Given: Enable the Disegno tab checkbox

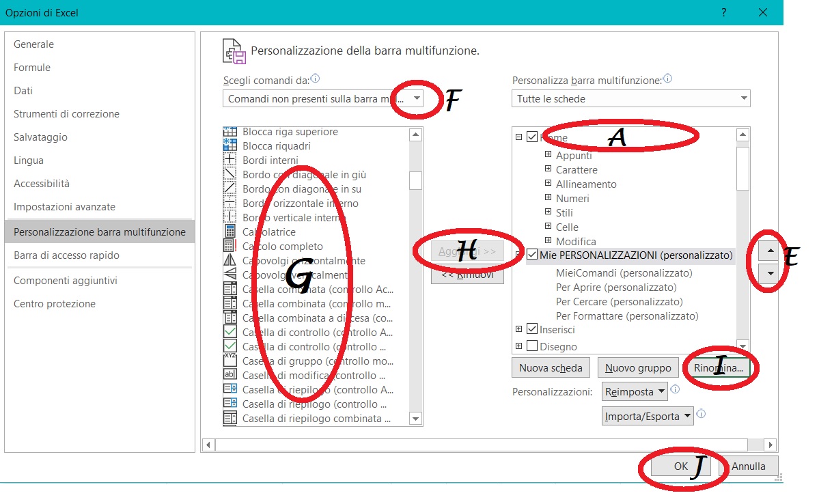Looking at the screenshot, I should coord(531,346).
